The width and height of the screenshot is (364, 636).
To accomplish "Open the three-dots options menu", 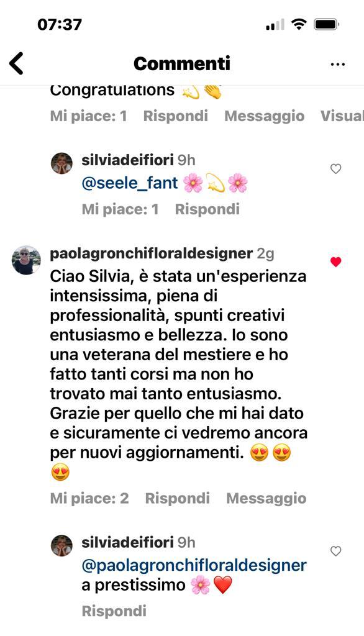I will coord(338,64).
